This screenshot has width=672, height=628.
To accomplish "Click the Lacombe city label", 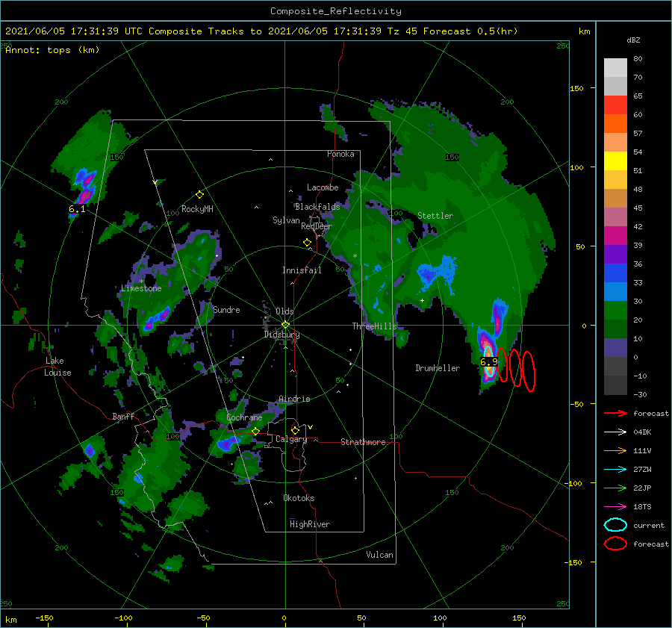I will (x=323, y=187).
